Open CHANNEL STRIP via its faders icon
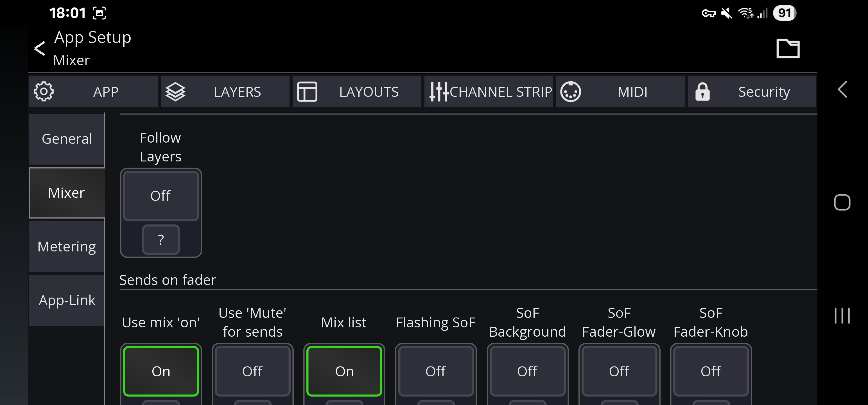Viewport: 868px width, 405px height. (438, 91)
